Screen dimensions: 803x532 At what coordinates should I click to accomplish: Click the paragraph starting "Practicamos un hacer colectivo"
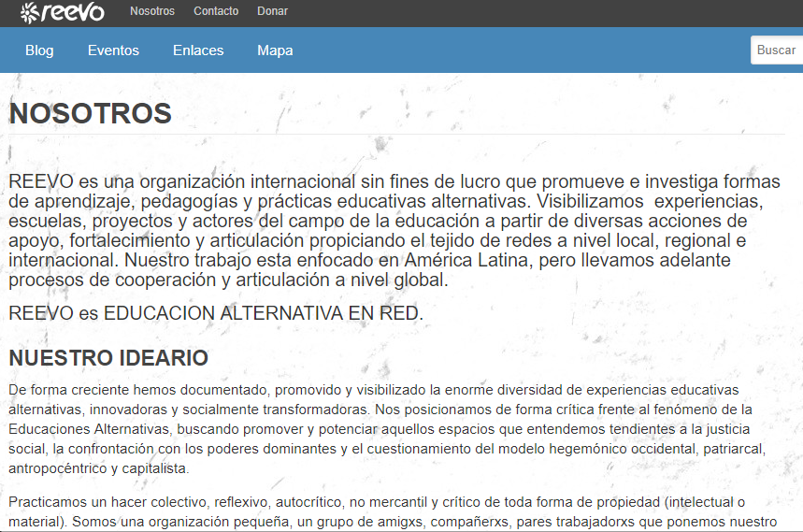pos(393,512)
